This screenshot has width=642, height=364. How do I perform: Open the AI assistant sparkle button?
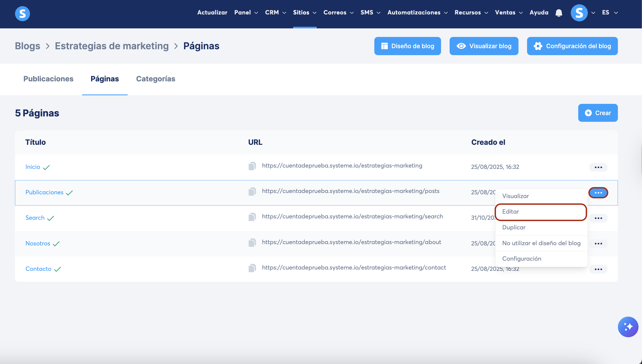click(628, 327)
